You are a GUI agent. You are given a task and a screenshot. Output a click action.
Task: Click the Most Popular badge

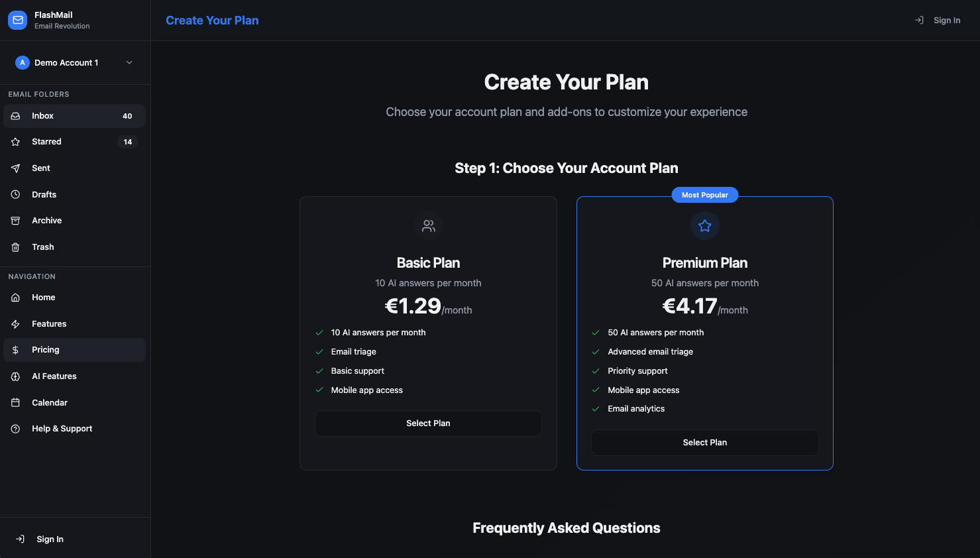pyautogui.click(x=704, y=195)
